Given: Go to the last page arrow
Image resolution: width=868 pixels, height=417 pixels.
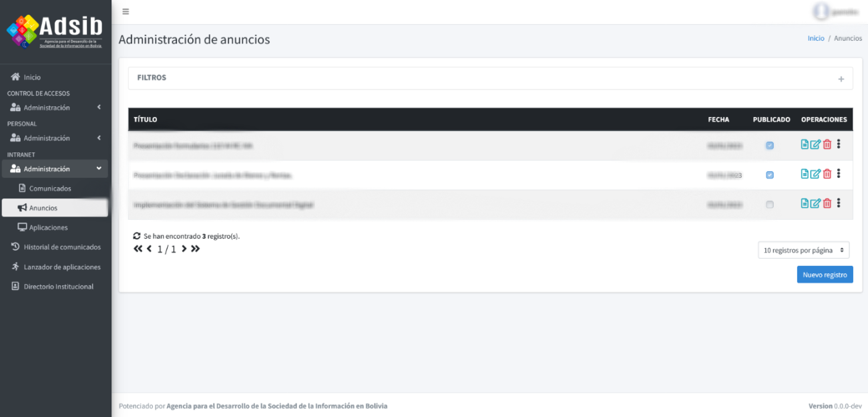Looking at the screenshot, I should [x=196, y=249].
